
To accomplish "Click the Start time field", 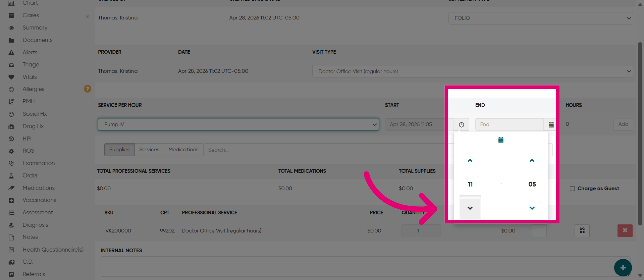I will click(419, 125).
